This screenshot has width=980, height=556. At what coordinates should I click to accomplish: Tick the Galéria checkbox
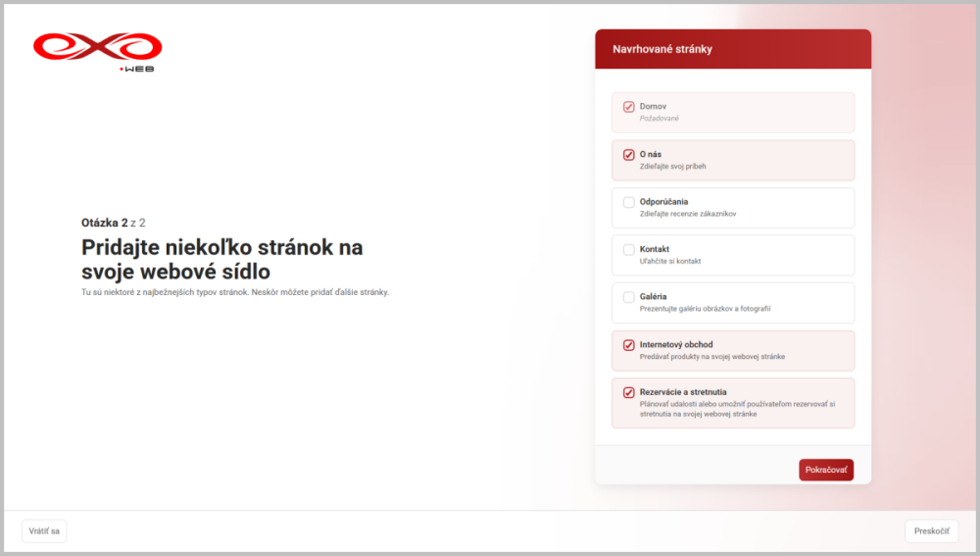pyautogui.click(x=629, y=297)
